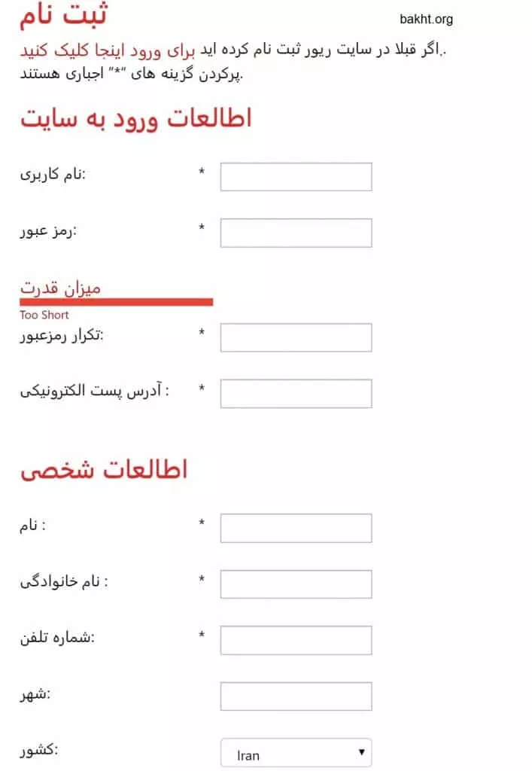The width and height of the screenshot is (532, 771).
Task: Click the red password strength bar
Action: click(117, 302)
